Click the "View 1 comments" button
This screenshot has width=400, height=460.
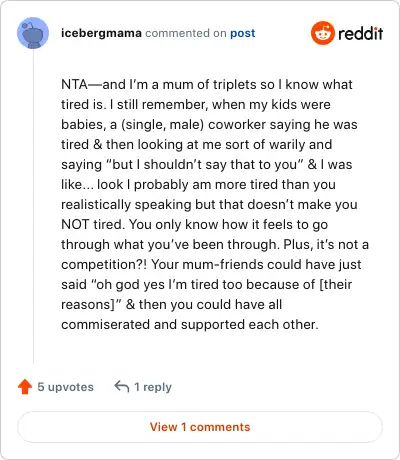tap(200, 427)
